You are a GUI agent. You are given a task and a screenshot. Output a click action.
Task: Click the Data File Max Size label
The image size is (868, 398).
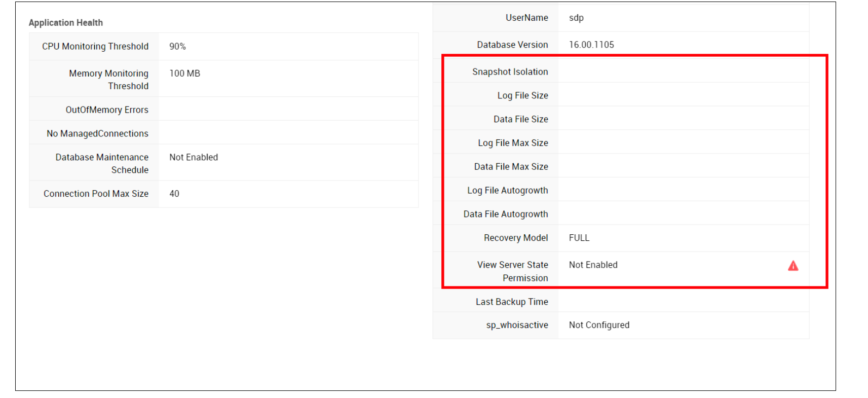pos(511,166)
